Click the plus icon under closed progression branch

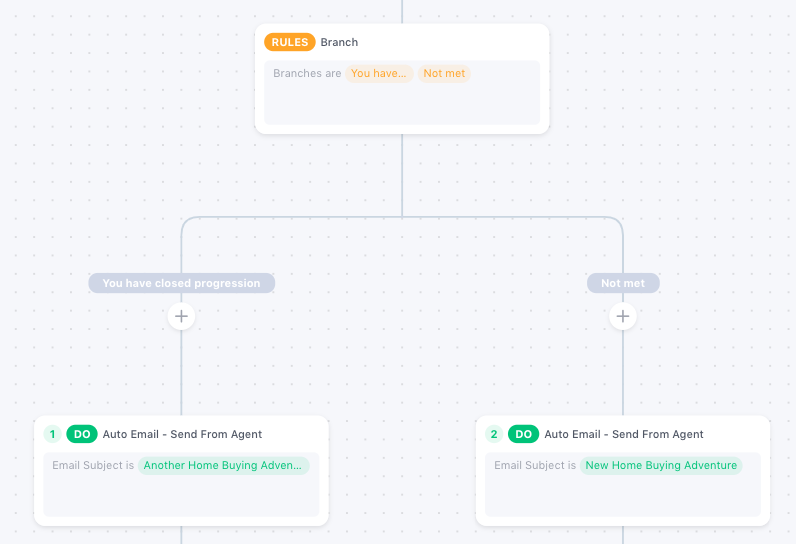[x=181, y=316]
